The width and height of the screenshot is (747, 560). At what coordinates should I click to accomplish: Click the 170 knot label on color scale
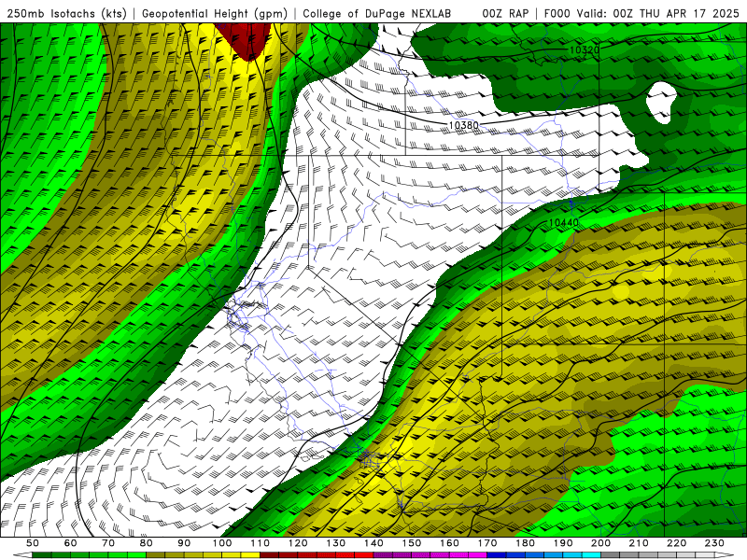pos(486,543)
